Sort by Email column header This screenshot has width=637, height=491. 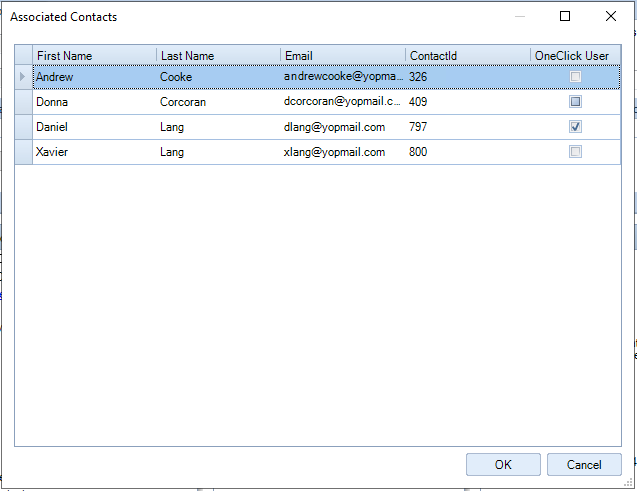pos(343,55)
